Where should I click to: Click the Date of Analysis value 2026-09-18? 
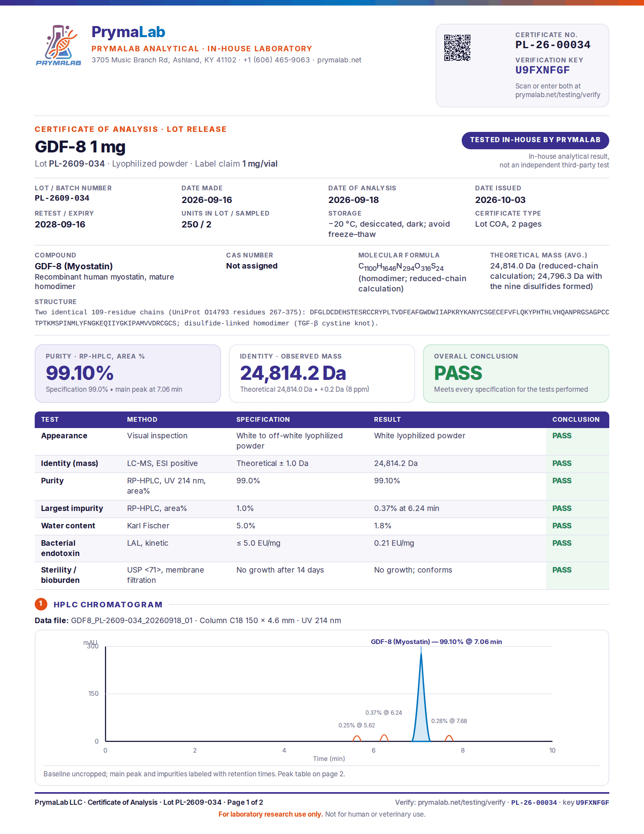pos(354,200)
